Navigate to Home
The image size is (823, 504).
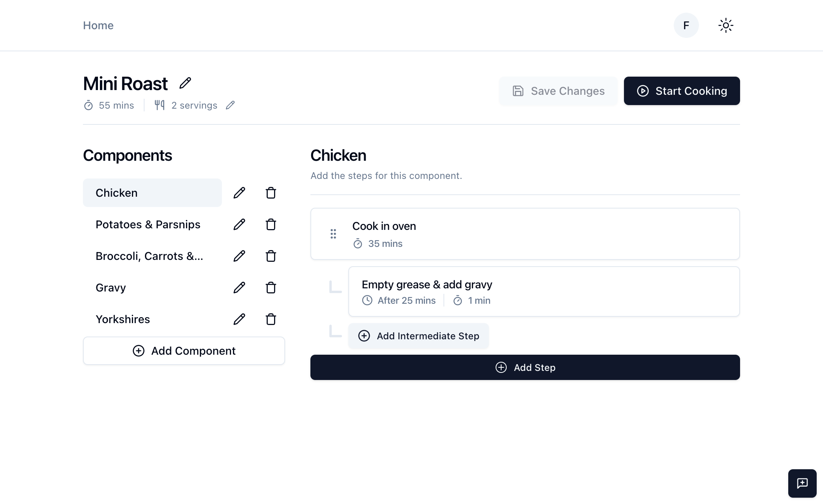[x=98, y=25]
